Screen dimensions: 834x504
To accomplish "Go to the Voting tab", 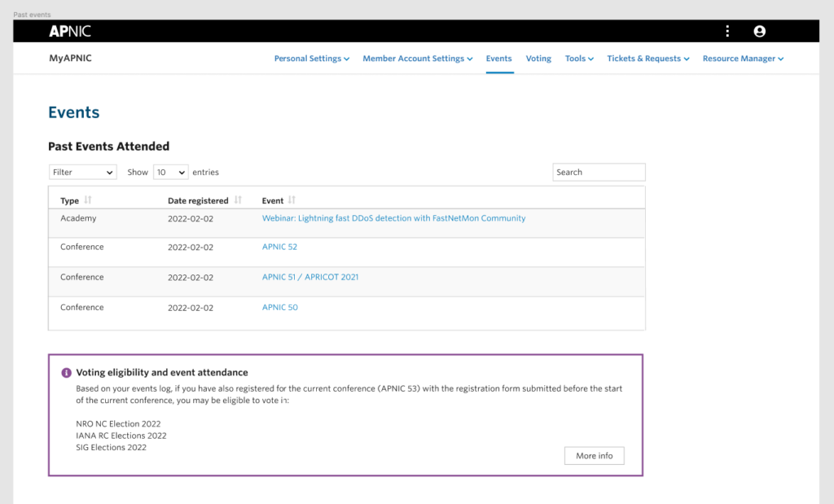I will (x=538, y=59).
